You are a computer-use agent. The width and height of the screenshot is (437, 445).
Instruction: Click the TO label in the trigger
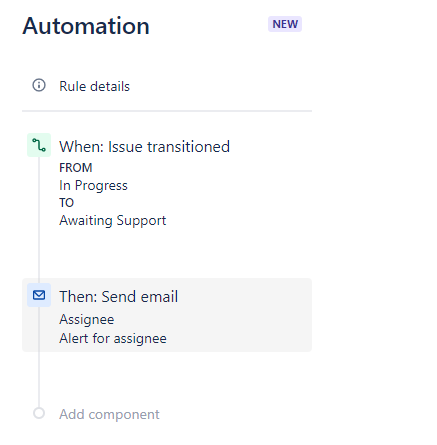pos(66,203)
